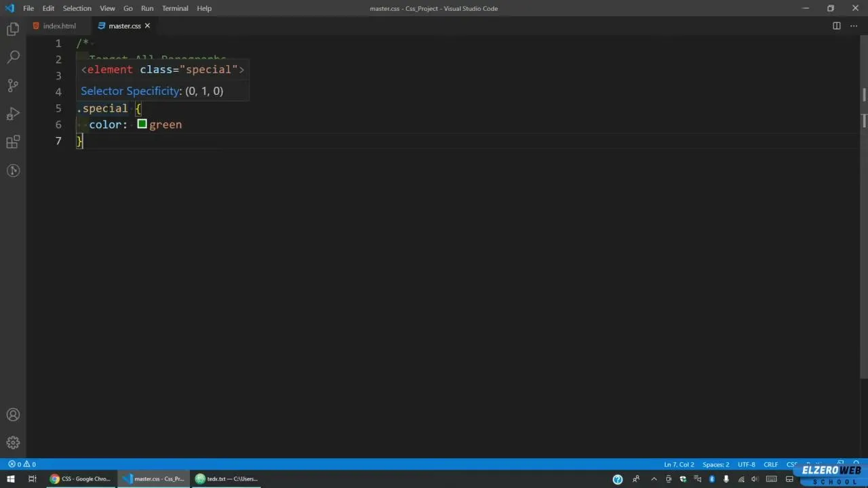Click CRLF end of line sequence
This screenshot has height=488, width=868.
coord(770,464)
